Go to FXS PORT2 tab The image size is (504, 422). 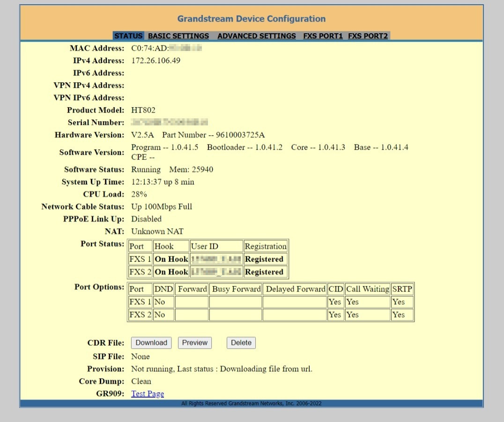point(368,36)
